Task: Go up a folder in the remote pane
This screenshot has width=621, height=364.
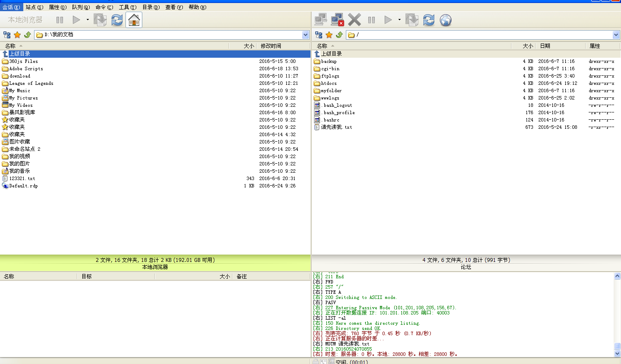Action: pyautogui.click(x=339, y=35)
